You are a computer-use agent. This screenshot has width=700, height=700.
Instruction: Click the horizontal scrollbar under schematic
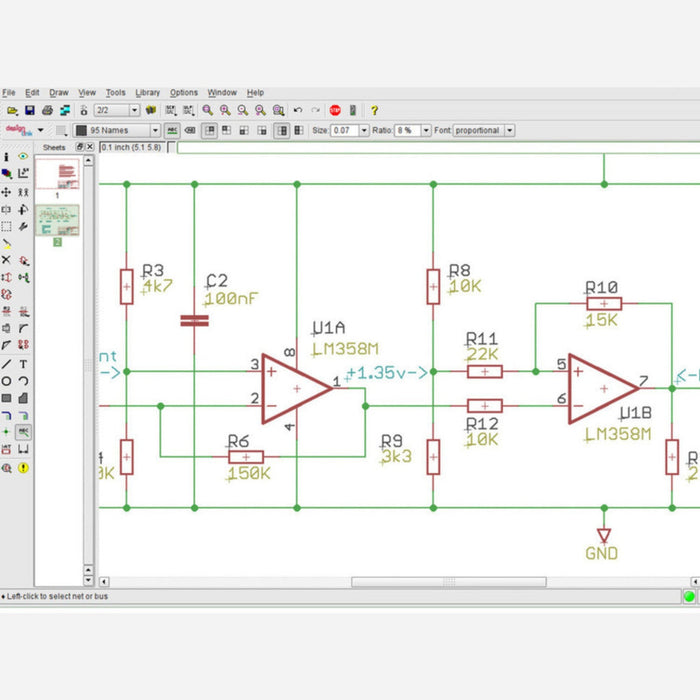pos(448,582)
